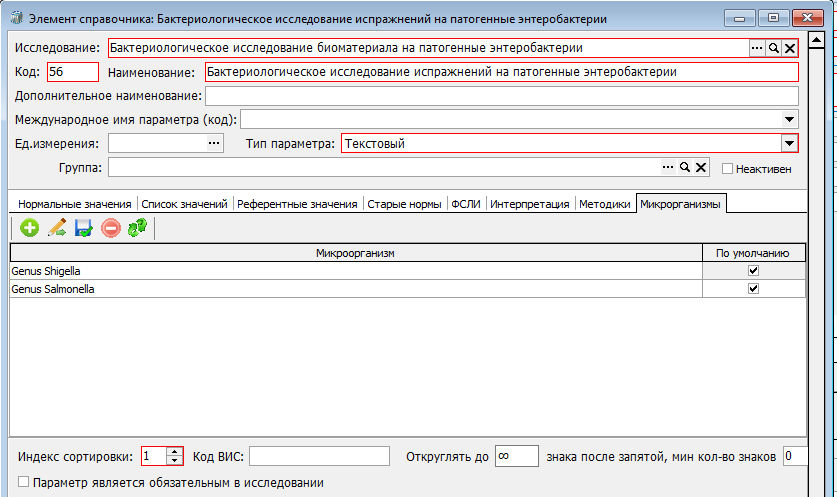
Task: Open Ед.измерения selection via ellipsis button
Action: [x=213, y=144]
